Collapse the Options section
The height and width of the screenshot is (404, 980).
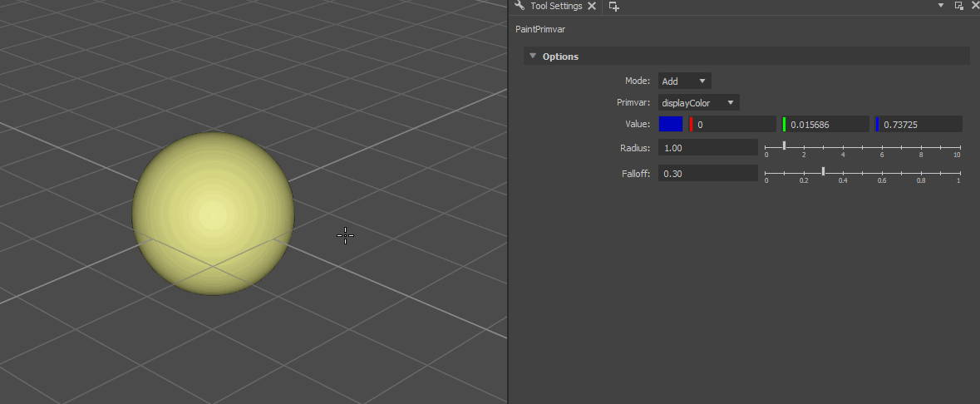click(533, 56)
